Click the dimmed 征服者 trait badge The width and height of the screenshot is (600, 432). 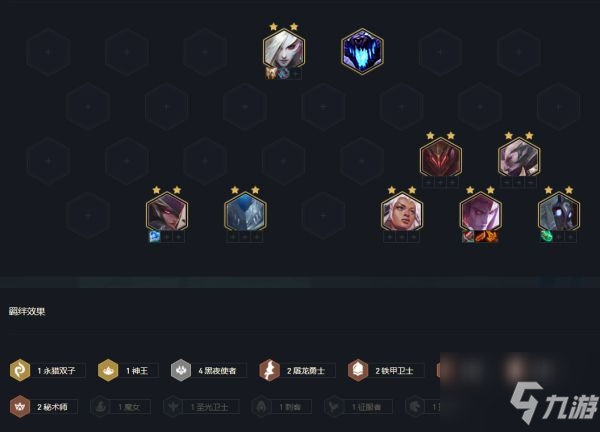pyautogui.click(x=358, y=407)
